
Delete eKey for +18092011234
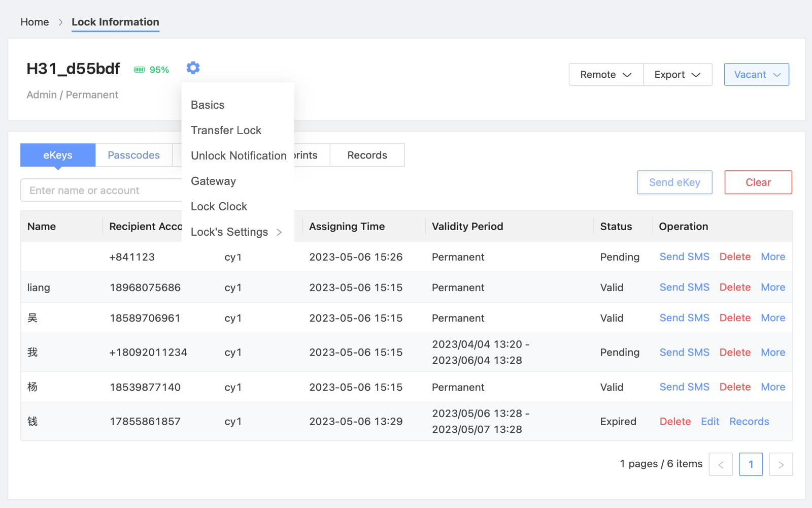click(735, 353)
